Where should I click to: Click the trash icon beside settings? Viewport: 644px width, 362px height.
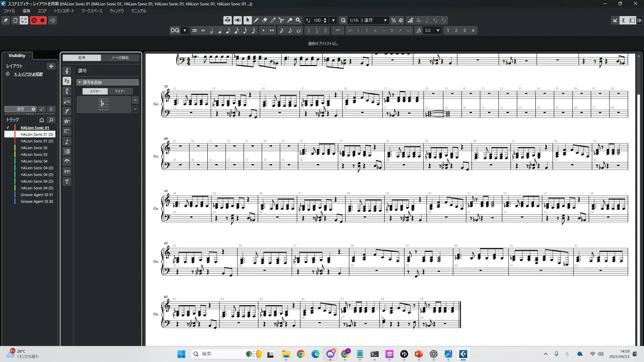pyautogui.click(x=51, y=109)
